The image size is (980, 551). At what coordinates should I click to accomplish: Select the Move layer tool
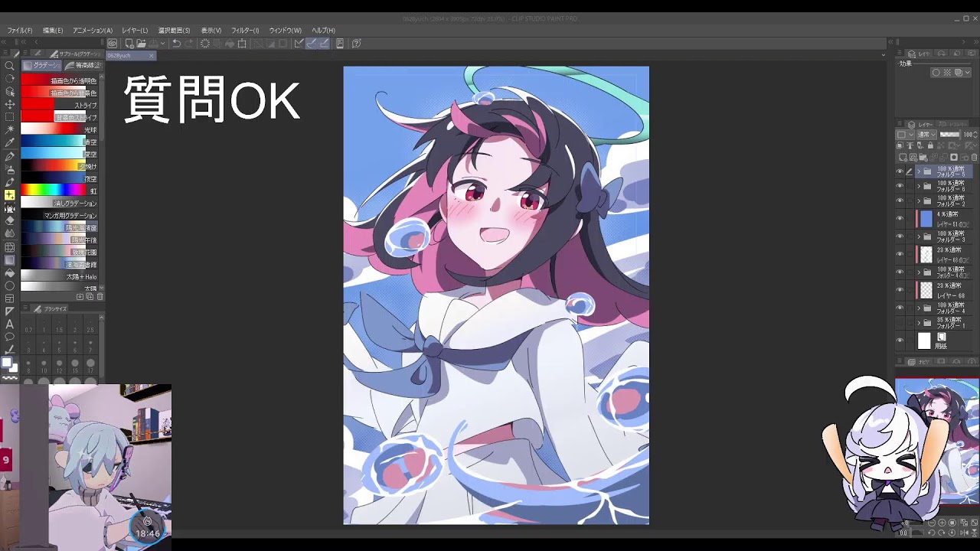[9, 104]
